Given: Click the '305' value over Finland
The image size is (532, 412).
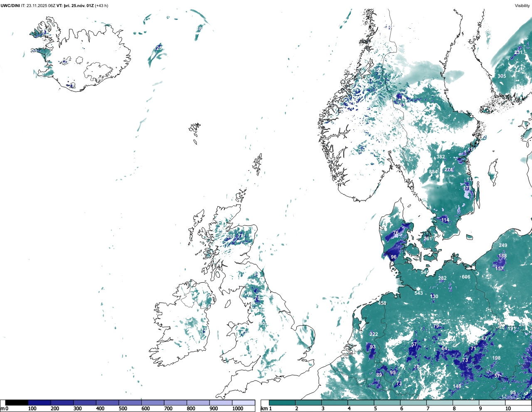Looking at the screenshot, I should click(502, 76).
